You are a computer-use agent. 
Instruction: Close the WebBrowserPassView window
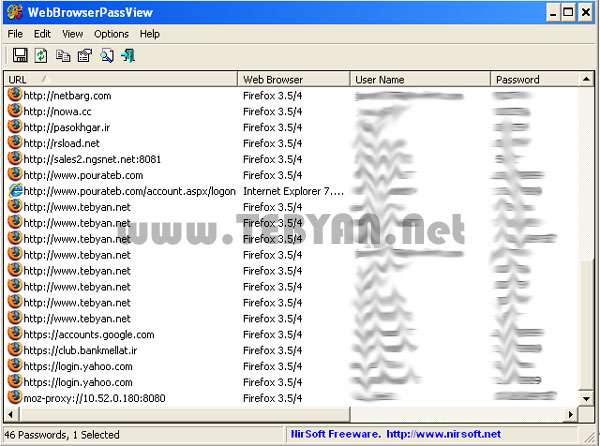pos(586,12)
